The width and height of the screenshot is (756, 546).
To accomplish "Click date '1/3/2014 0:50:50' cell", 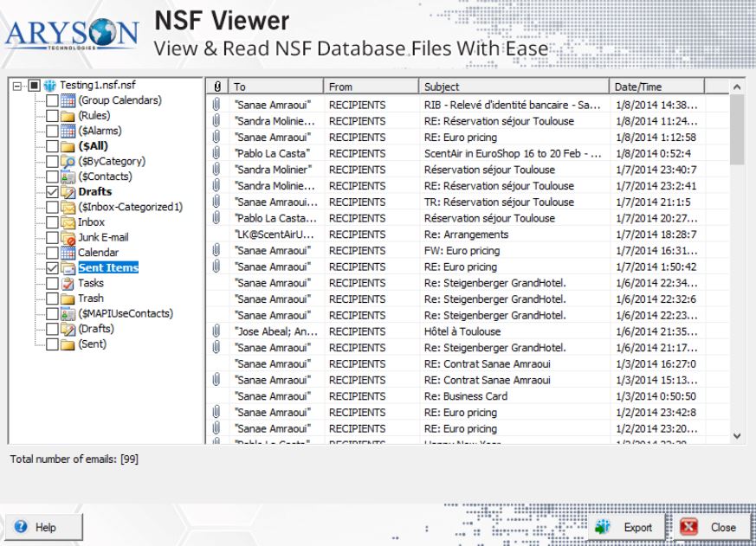I will pyautogui.click(x=656, y=396).
